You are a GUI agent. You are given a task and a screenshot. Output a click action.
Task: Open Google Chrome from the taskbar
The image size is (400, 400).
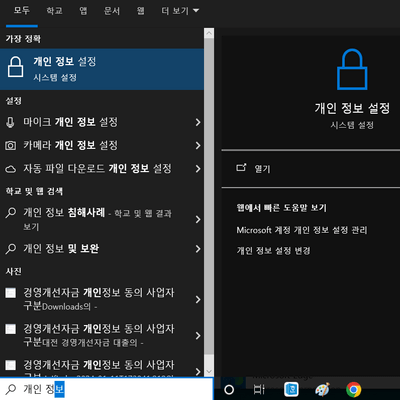(x=353, y=389)
